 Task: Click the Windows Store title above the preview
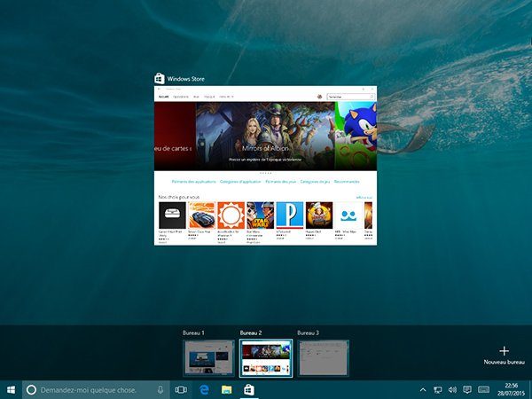click(x=187, y=78)
